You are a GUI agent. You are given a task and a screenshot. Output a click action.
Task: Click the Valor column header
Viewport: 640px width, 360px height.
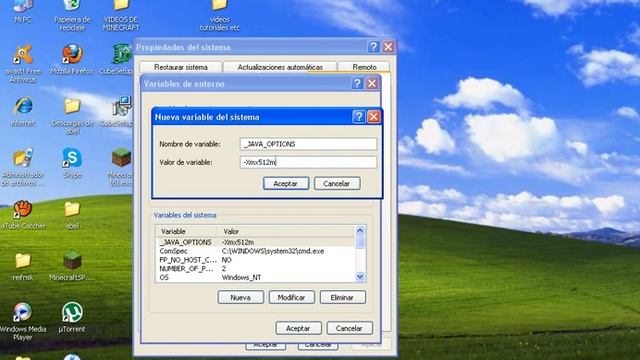(x=287, y=231)
